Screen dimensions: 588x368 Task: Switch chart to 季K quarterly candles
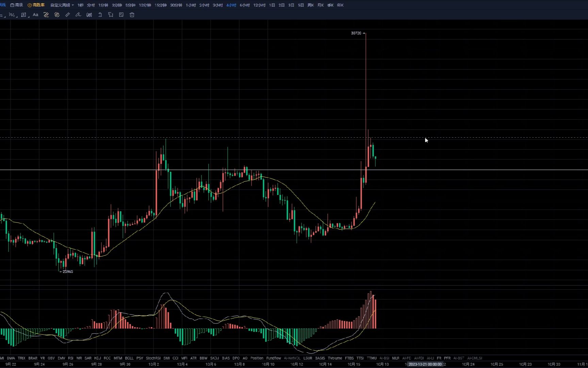330,5
